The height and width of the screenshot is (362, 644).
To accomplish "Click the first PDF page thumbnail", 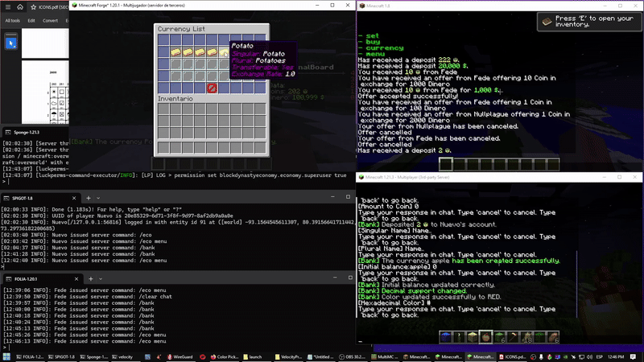I will 45,43.
